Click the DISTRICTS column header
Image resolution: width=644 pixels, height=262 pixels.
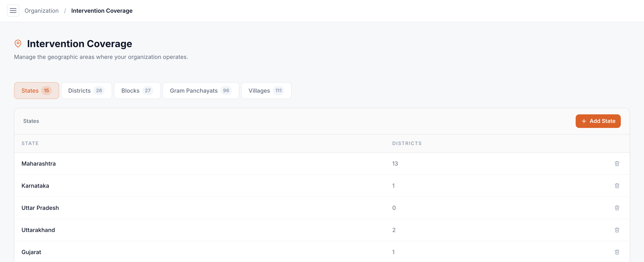[407, 143]
